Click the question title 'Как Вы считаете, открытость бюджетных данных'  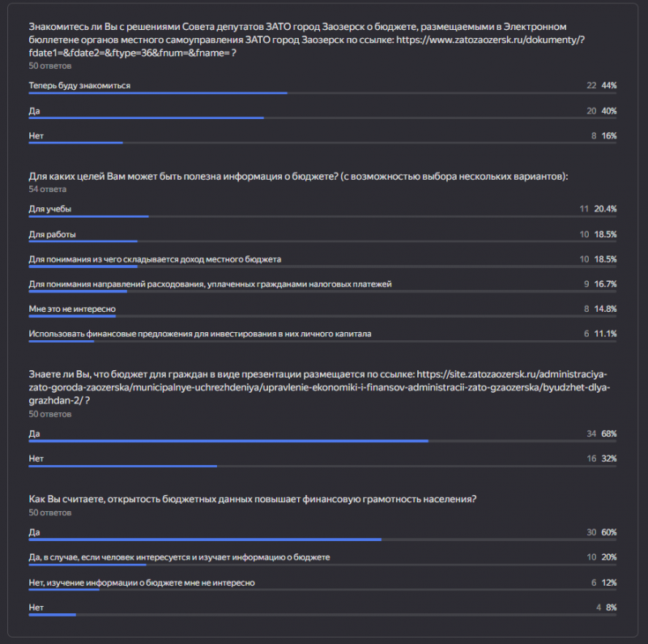[253, 499]
